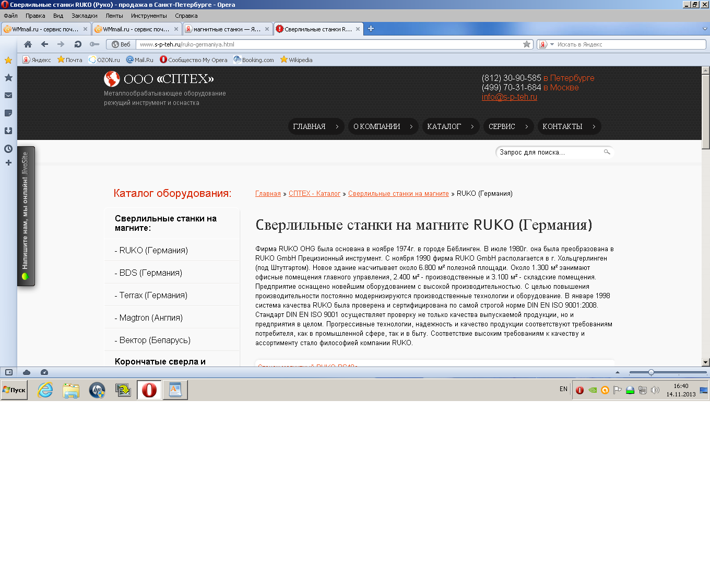Open the Закладки menu
This screenshot has width=710, height=588.
coord(85,16)
